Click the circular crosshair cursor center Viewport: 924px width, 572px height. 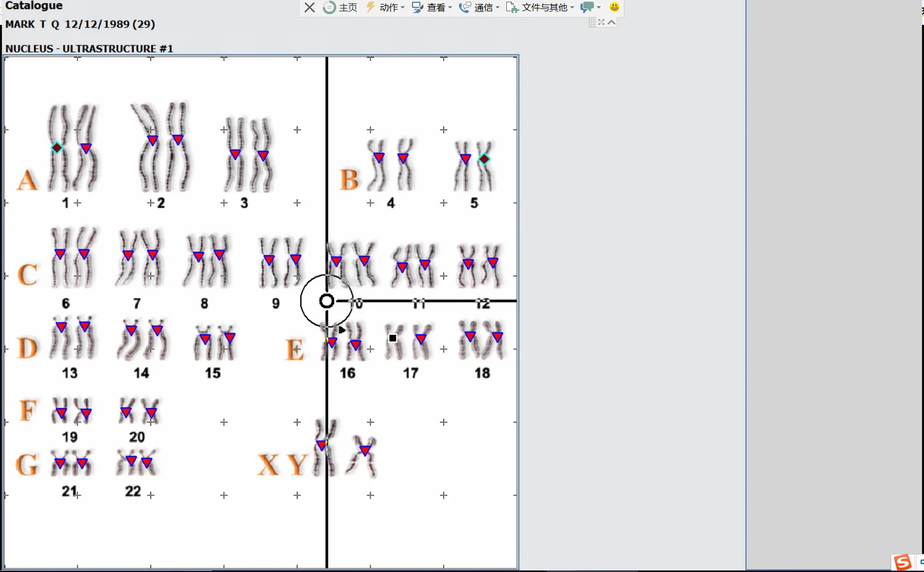[327, 301]
